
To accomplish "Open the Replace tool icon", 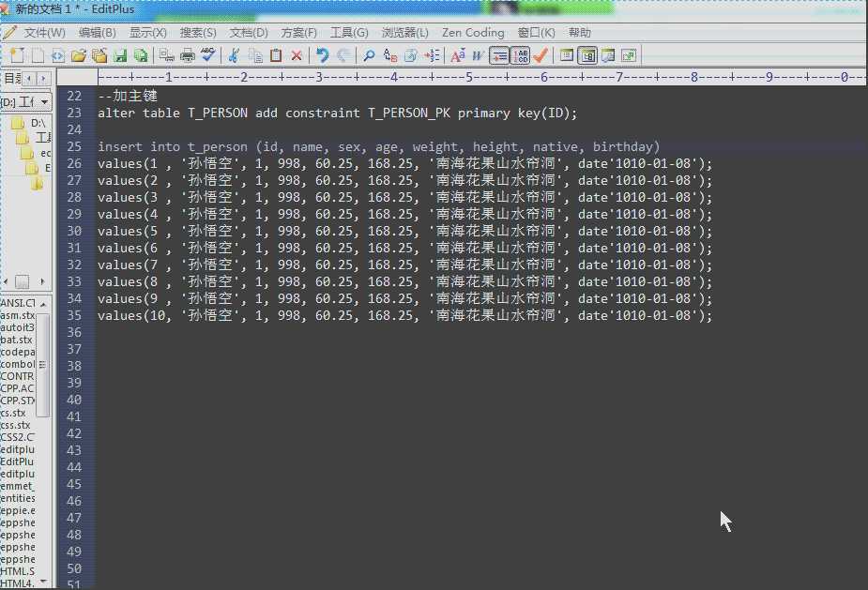I will (x=390, y=55).
